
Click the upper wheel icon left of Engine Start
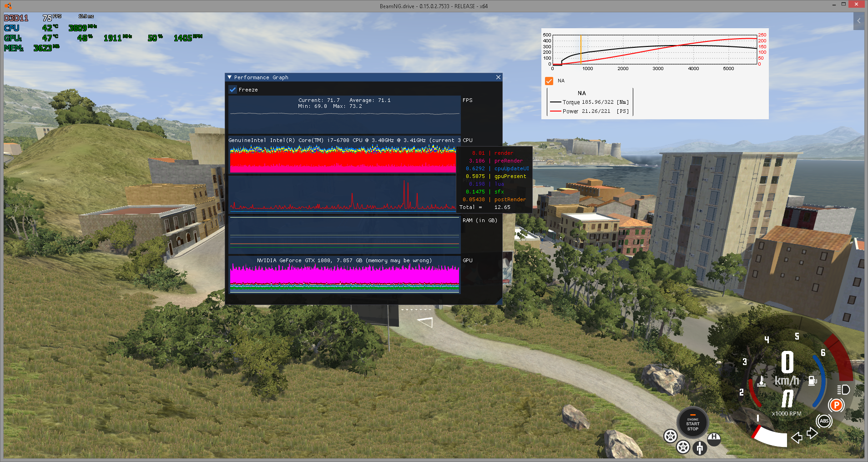coord(670,436)
